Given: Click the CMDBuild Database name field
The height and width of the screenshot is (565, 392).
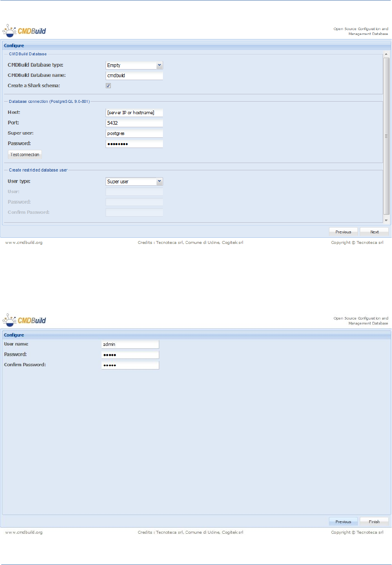Looking at the screenshot, I should click(134, 76).
